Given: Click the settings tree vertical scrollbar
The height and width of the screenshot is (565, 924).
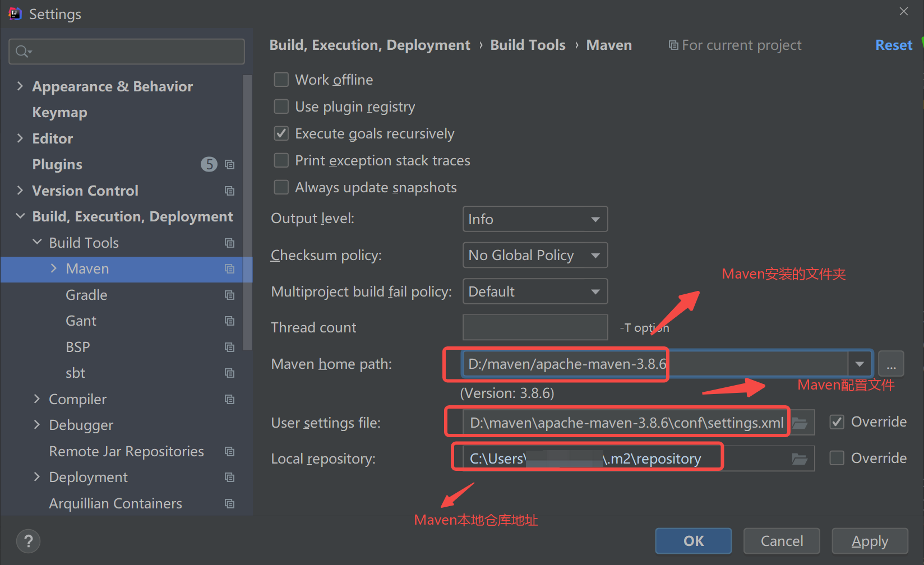Looking at the screenshot, I should tap(248, 213).
